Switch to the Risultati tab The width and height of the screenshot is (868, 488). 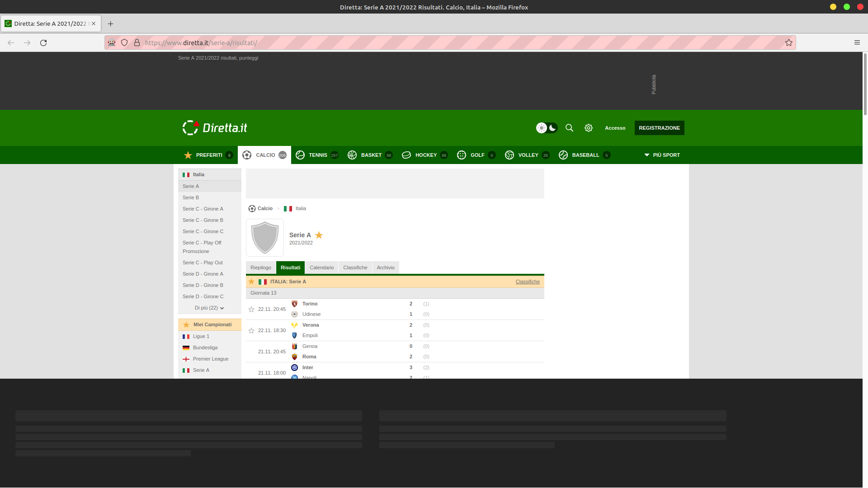290,267
